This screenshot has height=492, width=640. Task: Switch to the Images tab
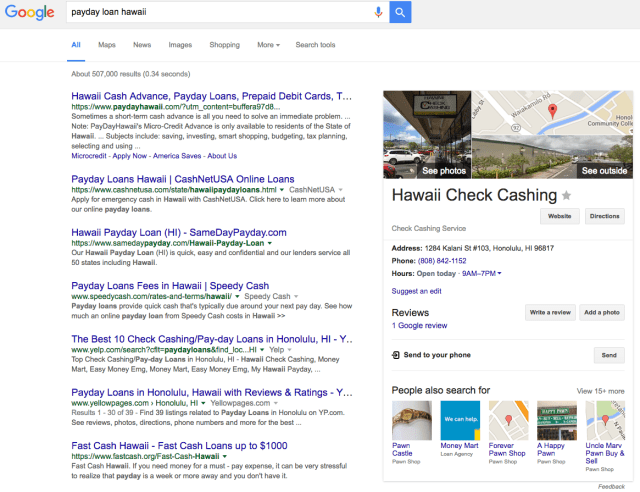180,45
